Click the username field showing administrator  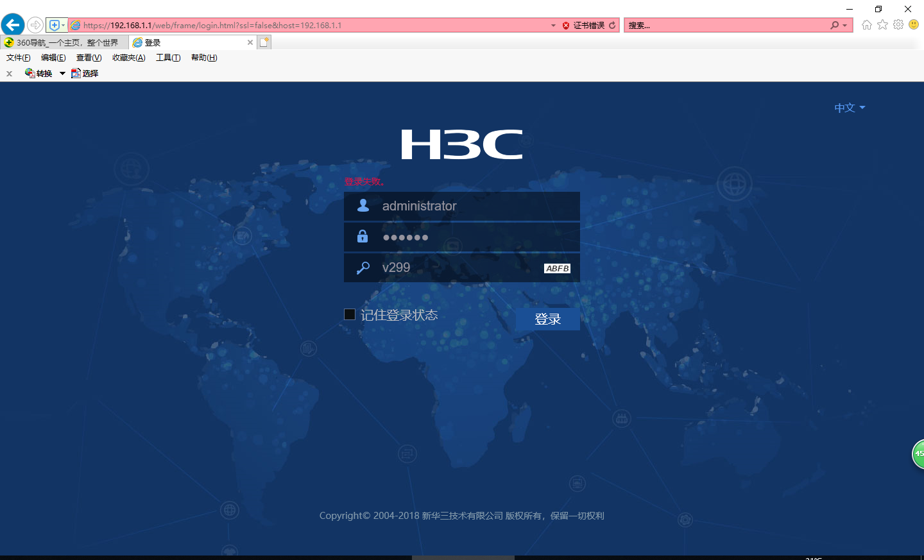(462, 206)
